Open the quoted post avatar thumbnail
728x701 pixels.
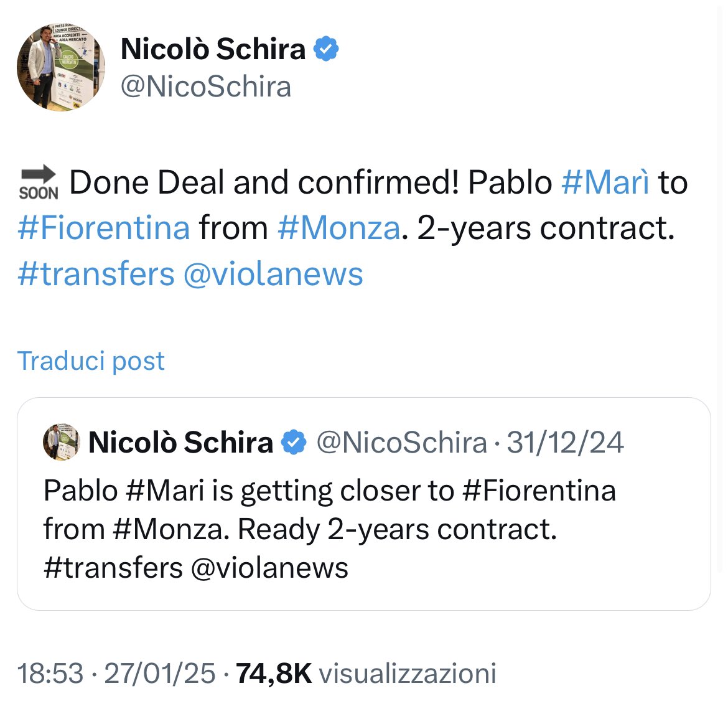(x=61, y=442)
